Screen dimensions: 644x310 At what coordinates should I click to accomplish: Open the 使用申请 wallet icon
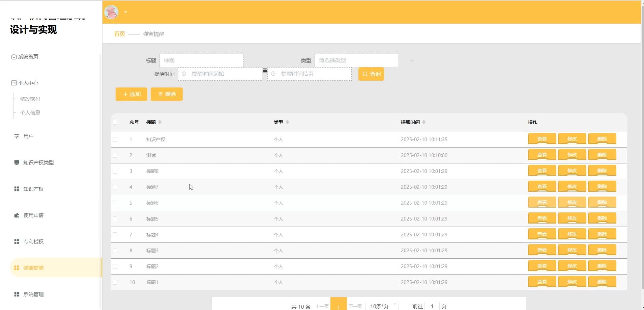[x=17, y=215]
